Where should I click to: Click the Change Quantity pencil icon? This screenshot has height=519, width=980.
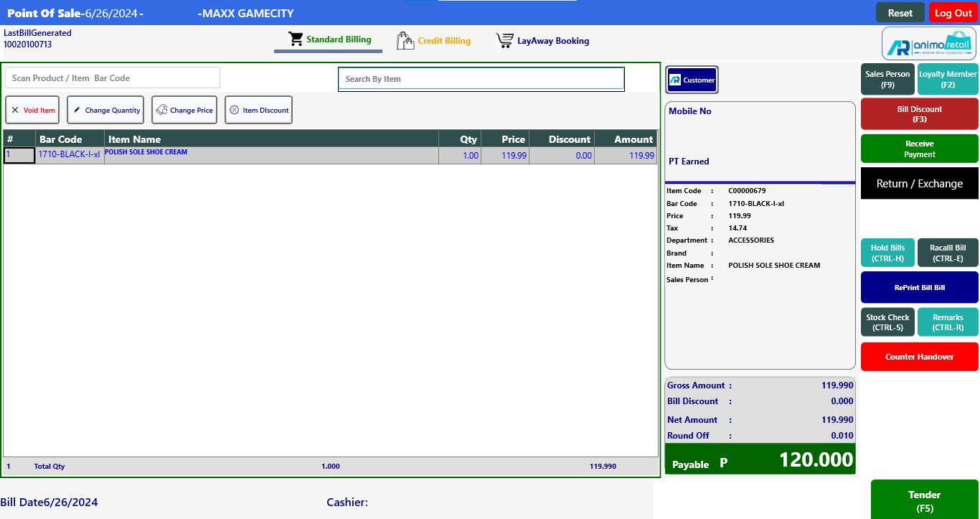[x=77, y=110]
